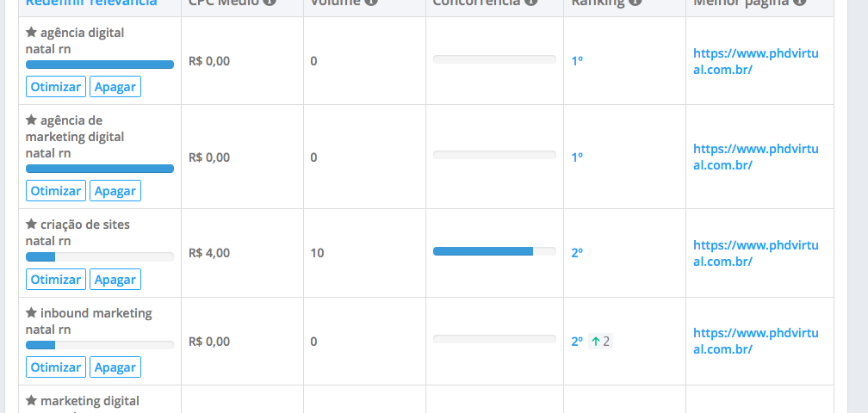The width and height of the screenshot is (868, 413).
Task: Delete the agência de marketing digital keyword
Action: [115, 191]
